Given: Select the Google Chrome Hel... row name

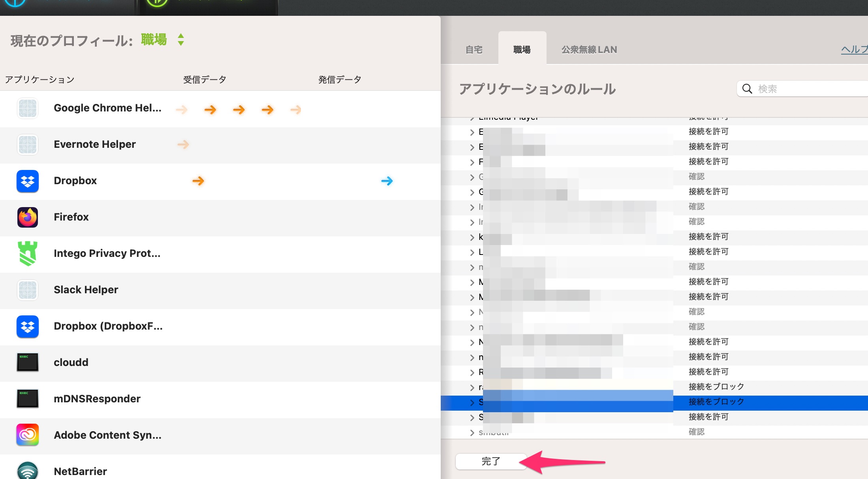Looking at the screenshot, I should pos(107,108).
